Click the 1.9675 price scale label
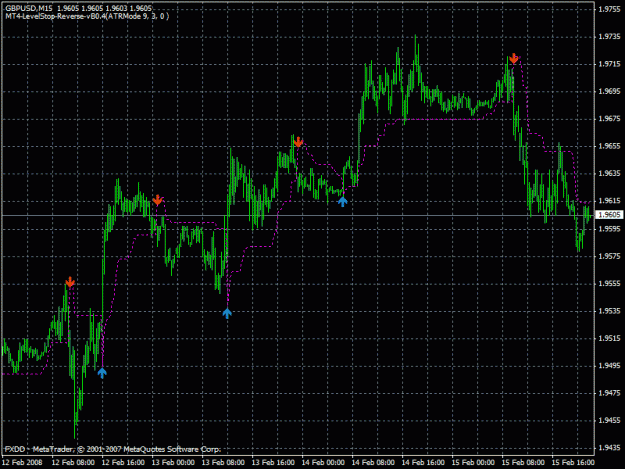 pos(609,119)
